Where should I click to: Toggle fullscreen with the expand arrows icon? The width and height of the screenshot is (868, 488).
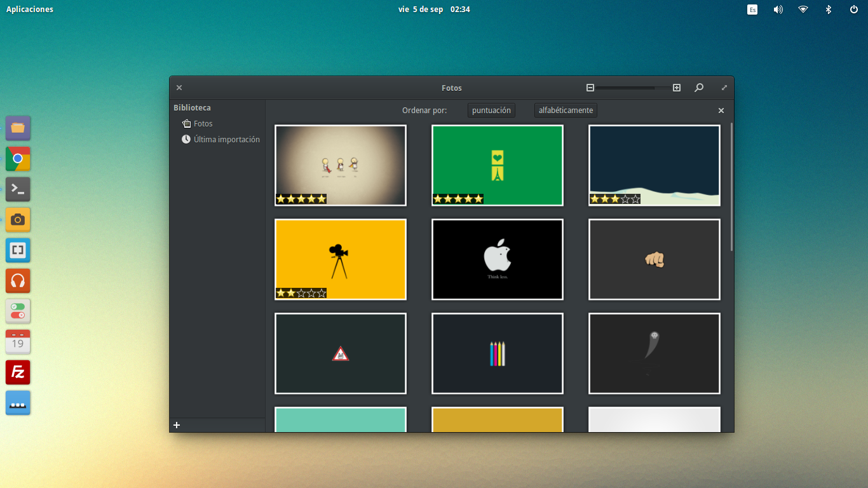(724, 88)
